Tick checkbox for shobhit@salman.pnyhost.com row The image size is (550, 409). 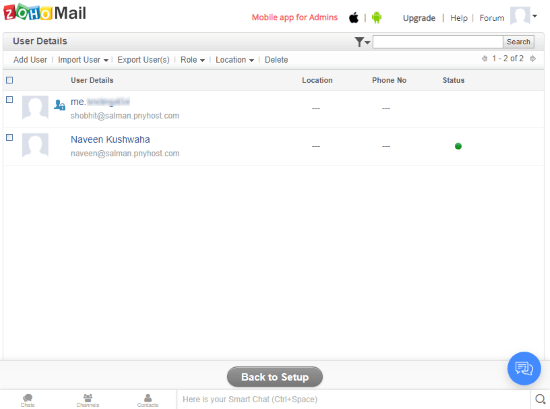point(9,100)
